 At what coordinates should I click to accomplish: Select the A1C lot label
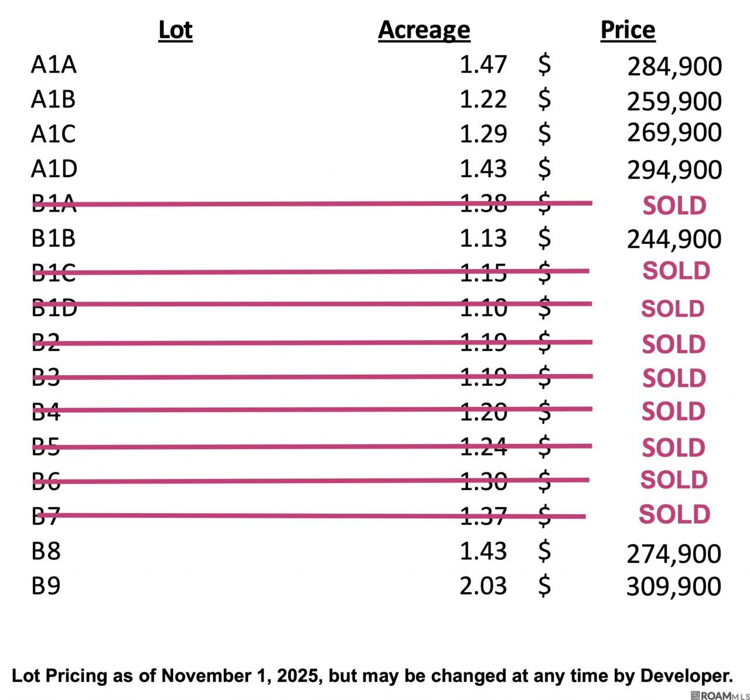(x=53, y=134)
